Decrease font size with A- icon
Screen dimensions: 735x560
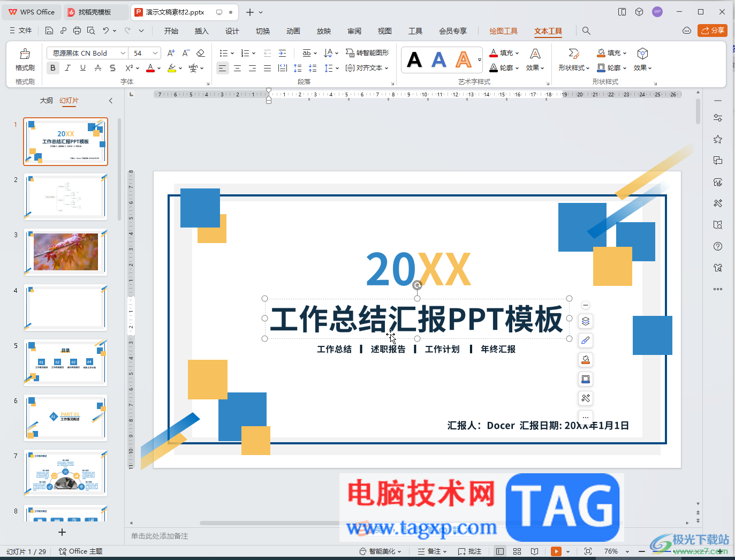coord(186,53)
